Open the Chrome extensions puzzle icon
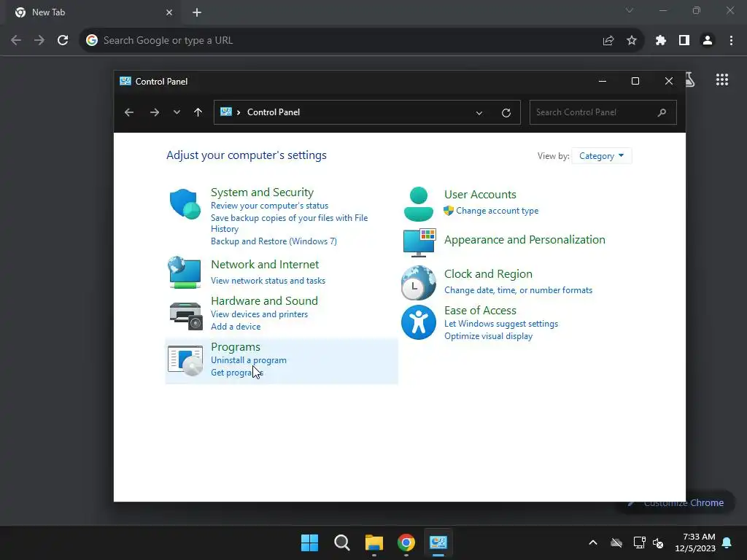The image size is (747, 560). click(x=660, y=41)
